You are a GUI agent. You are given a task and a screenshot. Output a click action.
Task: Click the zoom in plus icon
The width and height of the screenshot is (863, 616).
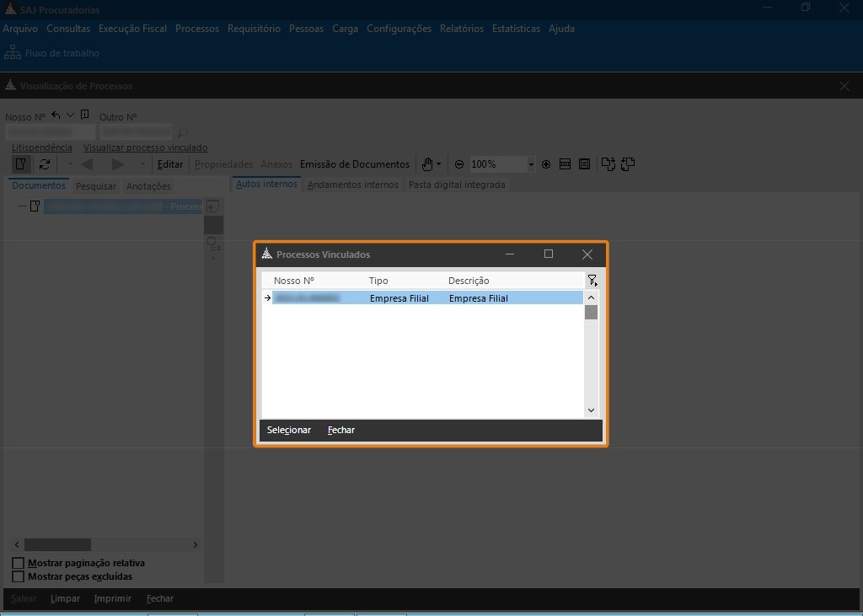(x=546, y=164)
